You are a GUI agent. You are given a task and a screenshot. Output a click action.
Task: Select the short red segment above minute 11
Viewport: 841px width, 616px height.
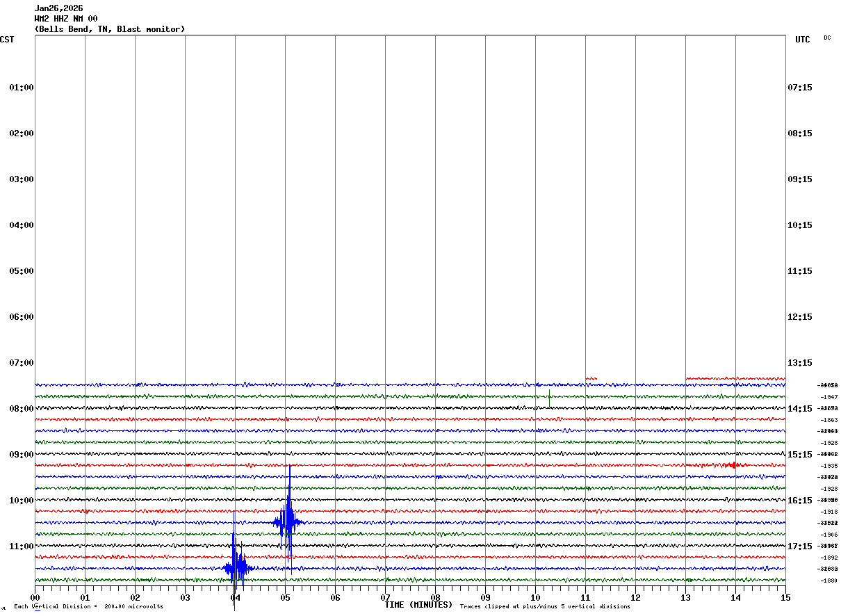pos(591,378)
